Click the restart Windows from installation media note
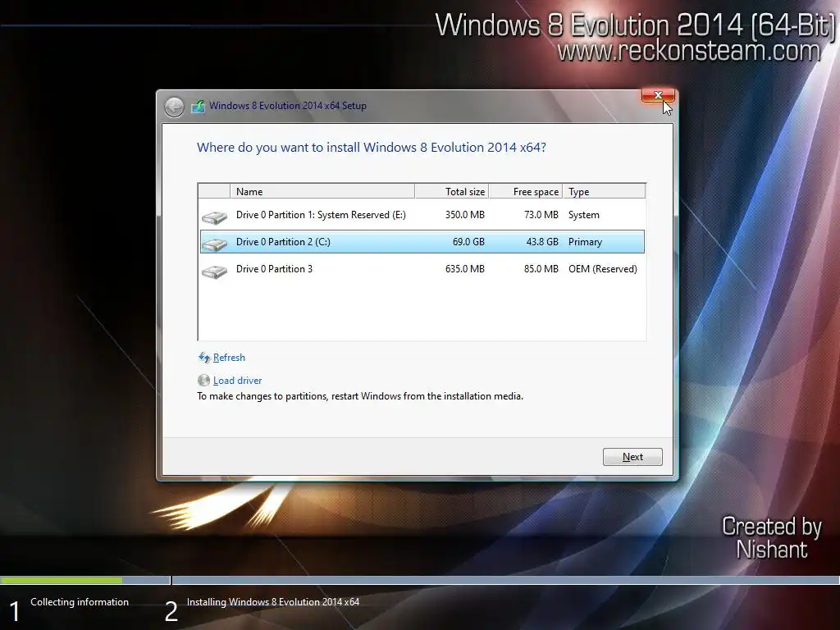 (x=360, y=396)
